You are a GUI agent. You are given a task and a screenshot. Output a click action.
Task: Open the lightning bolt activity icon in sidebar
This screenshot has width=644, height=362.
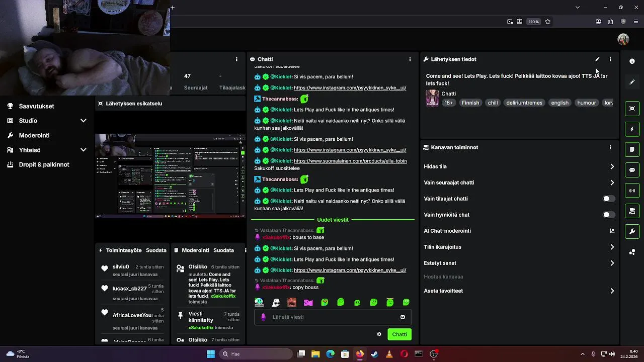632,129
